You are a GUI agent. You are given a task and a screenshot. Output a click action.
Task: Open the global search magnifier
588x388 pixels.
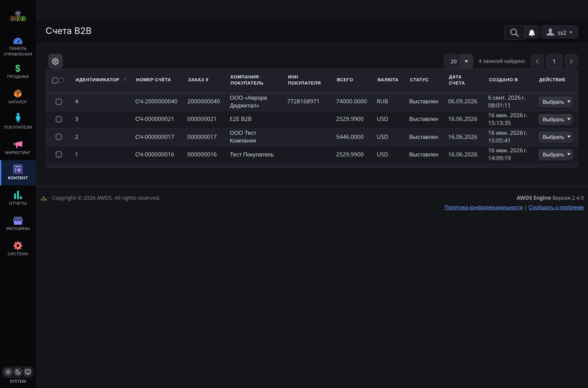pyautogui.click(x=514, y=32)
